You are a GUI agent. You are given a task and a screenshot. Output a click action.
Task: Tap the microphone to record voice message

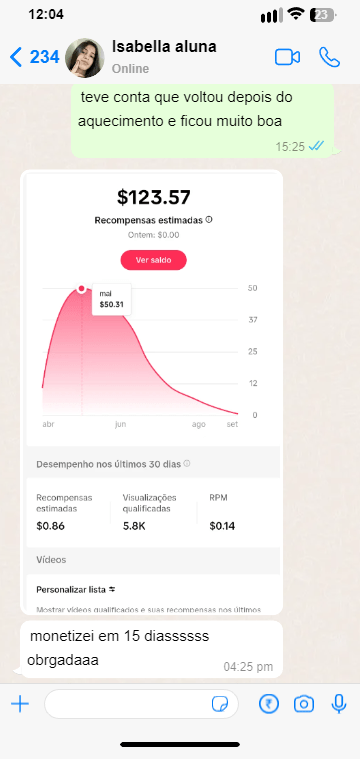pos(339,704)
